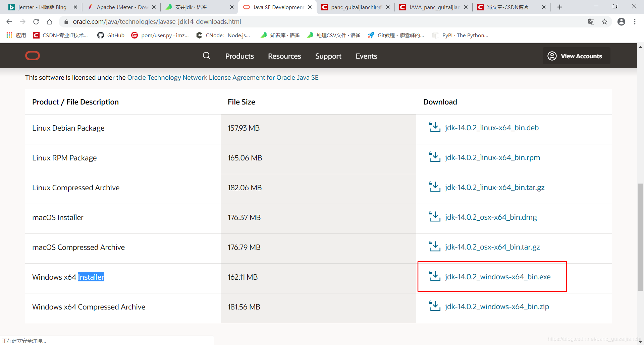Viewport: 644px width, 345px height.
Task: Select the 'Windows x64 Installer' description text
Action: (x=68, y=277)
